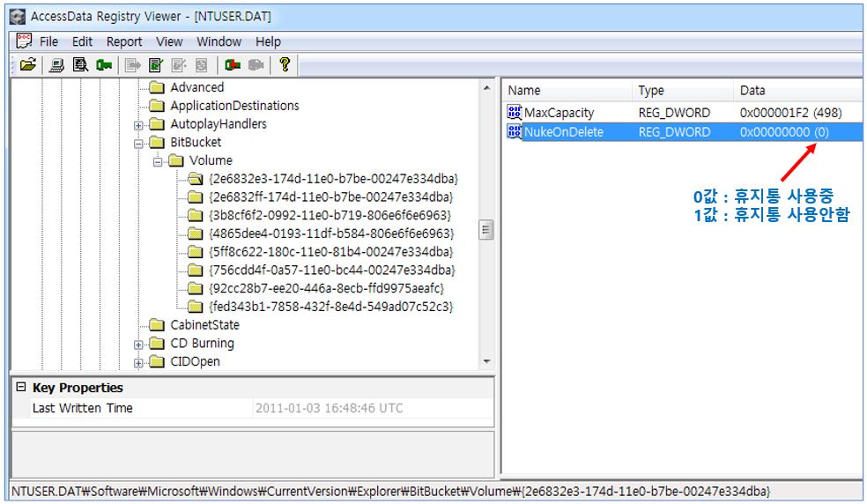Click the folder icon next to Volume
Screen dimensions: 867x504
(176, 160)
